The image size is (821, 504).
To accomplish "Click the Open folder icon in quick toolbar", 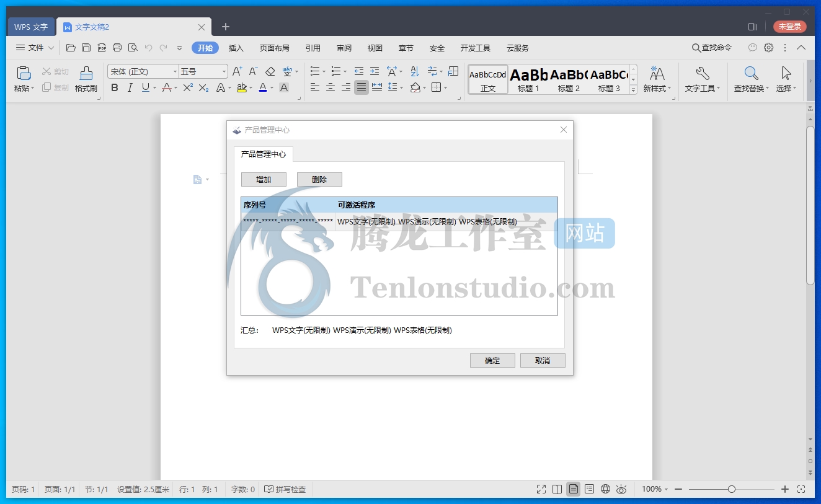I will pos(71,48).
